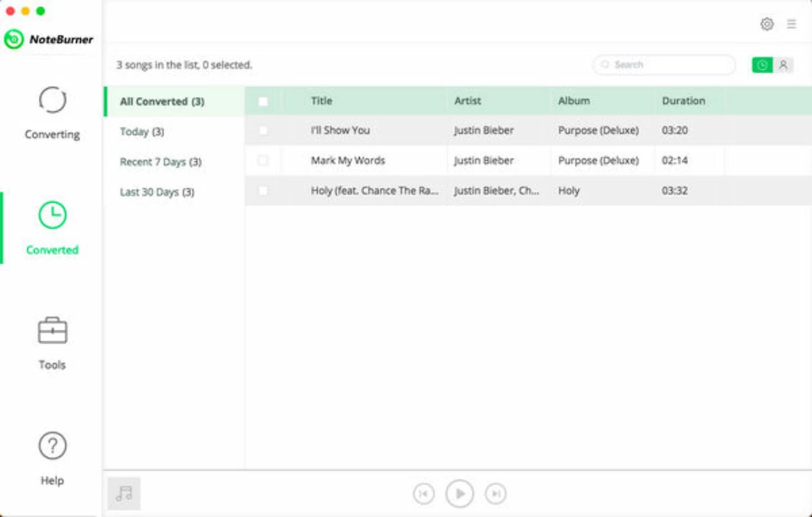812x517 pixels.
Task: Click the 03:20 duration
Action: 674,130
